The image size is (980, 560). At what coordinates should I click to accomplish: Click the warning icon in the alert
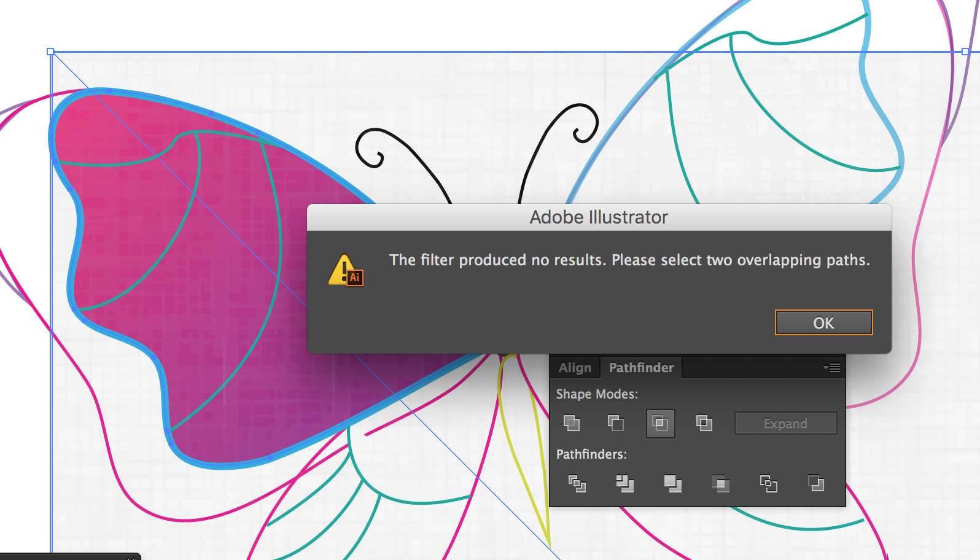click(346, 270)
